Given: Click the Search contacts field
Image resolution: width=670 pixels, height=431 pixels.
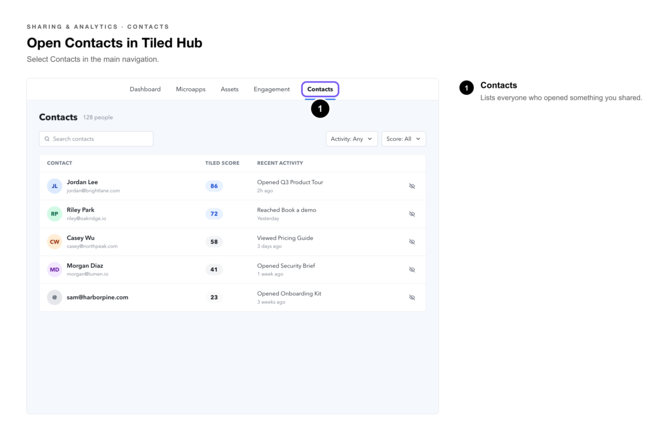Looking at the screenshot, I should tap(96, 139).
